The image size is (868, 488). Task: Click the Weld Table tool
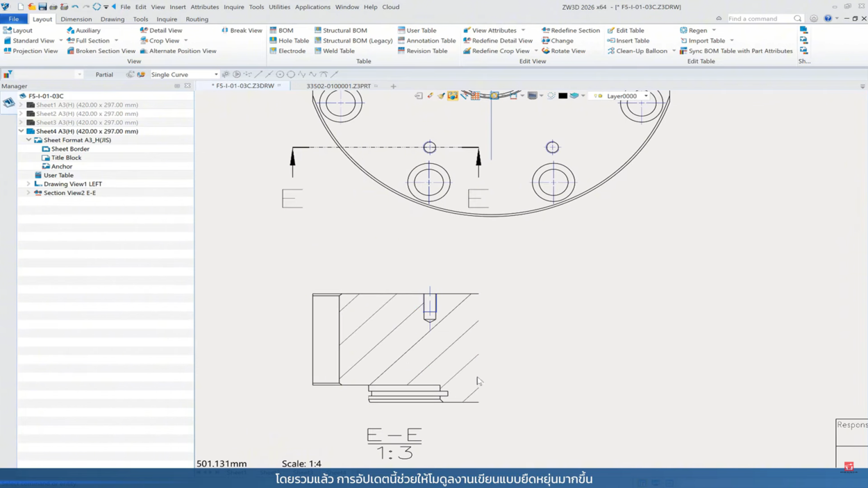[334, 51]
